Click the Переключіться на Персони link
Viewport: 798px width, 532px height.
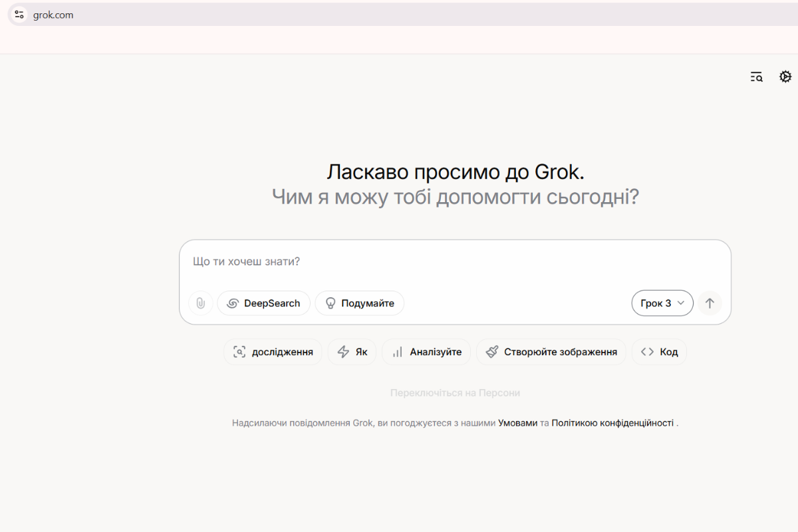(x=455, y=393)
